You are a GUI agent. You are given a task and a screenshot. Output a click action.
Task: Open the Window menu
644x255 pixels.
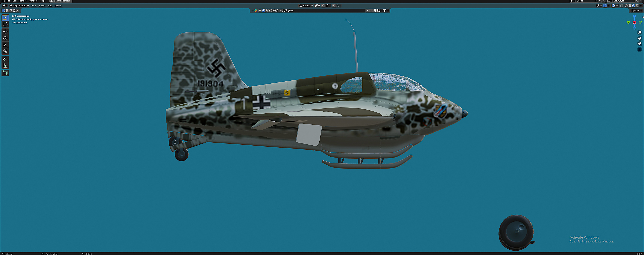pyautogui.click(x=33, y=1)
